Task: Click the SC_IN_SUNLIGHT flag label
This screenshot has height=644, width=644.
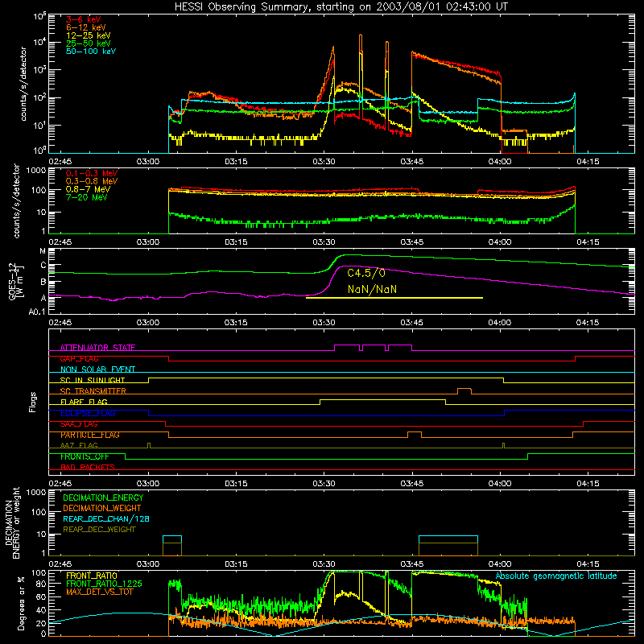Action: pyautogui.click(x=93, y=380)
